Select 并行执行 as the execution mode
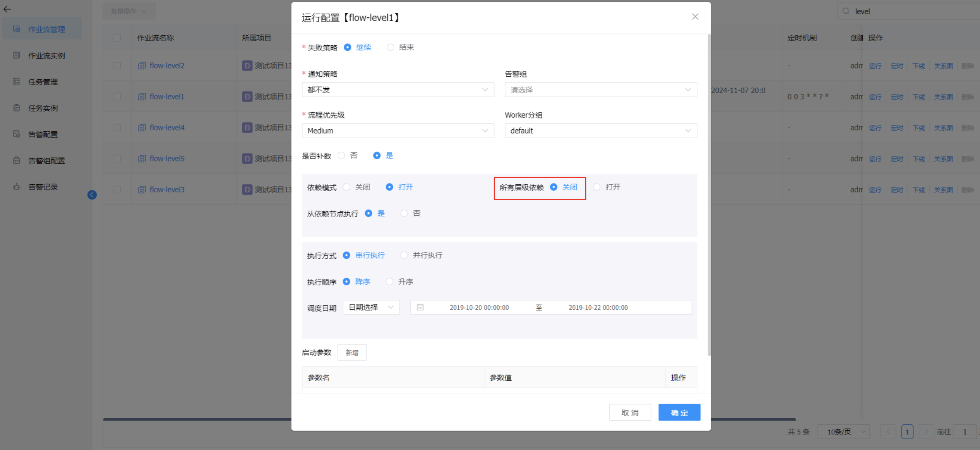Viewport: 980px width, 450px height. (x=404, y=255)
